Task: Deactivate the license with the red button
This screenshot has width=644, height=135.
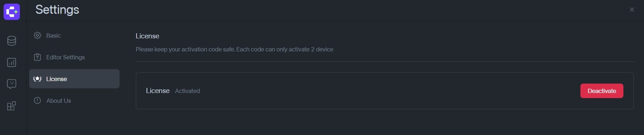Action: [602, 91]
